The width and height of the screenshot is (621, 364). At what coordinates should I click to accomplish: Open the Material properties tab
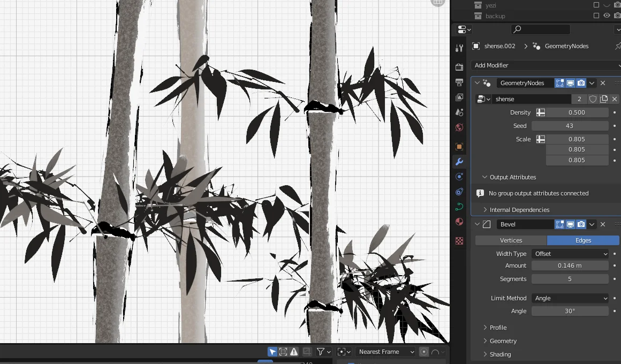(459, 222)
